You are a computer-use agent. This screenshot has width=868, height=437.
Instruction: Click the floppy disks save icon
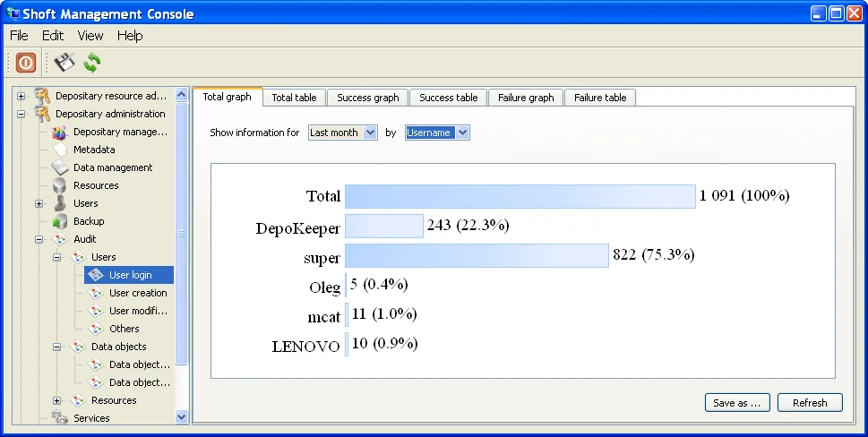(63, 63)
